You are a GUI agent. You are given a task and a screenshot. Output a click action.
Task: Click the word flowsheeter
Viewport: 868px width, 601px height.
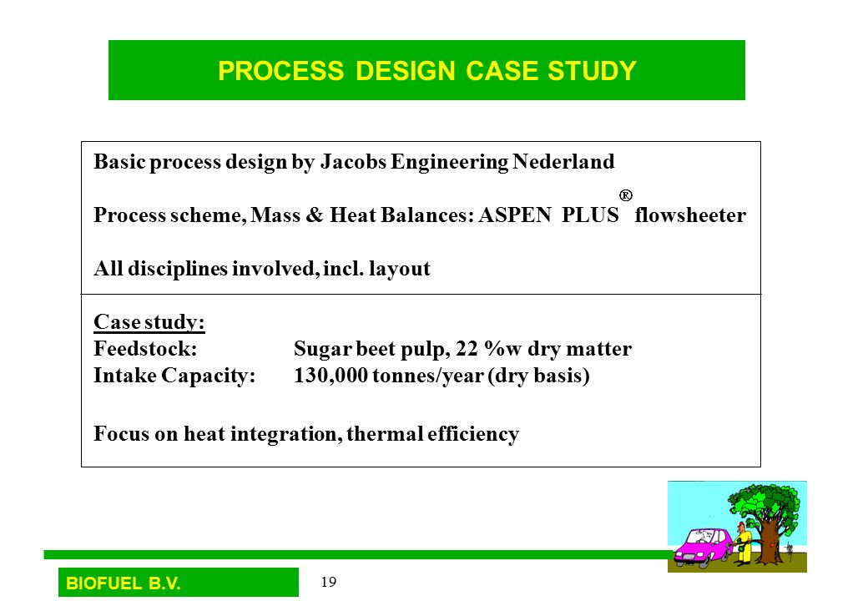click(x=689, y=215)
